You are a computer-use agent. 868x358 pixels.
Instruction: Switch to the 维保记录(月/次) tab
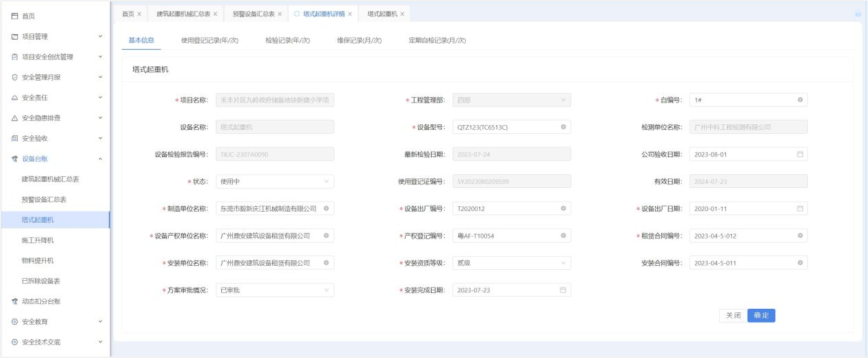359,40
